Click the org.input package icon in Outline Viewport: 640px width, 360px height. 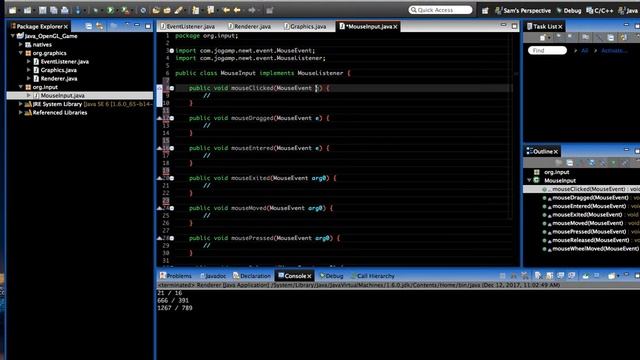(x=536, y=172)
